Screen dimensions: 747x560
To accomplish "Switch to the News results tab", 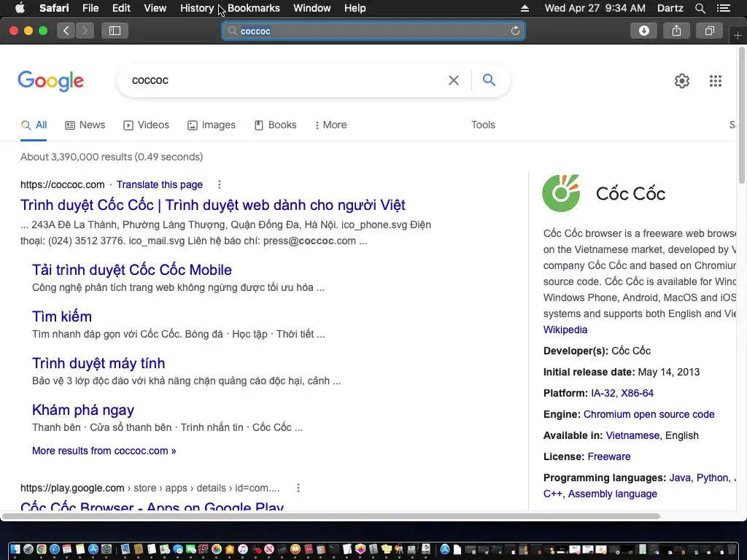I will (85, 125).
